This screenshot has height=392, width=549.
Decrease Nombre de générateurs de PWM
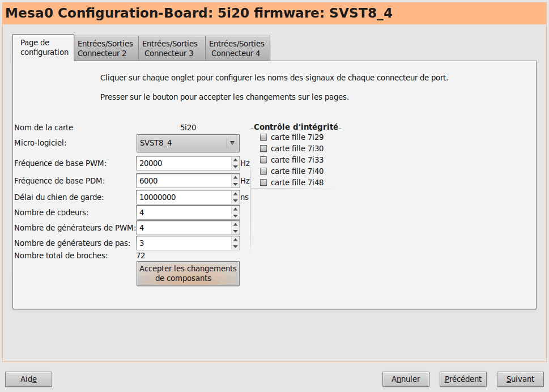click(235, 231)
